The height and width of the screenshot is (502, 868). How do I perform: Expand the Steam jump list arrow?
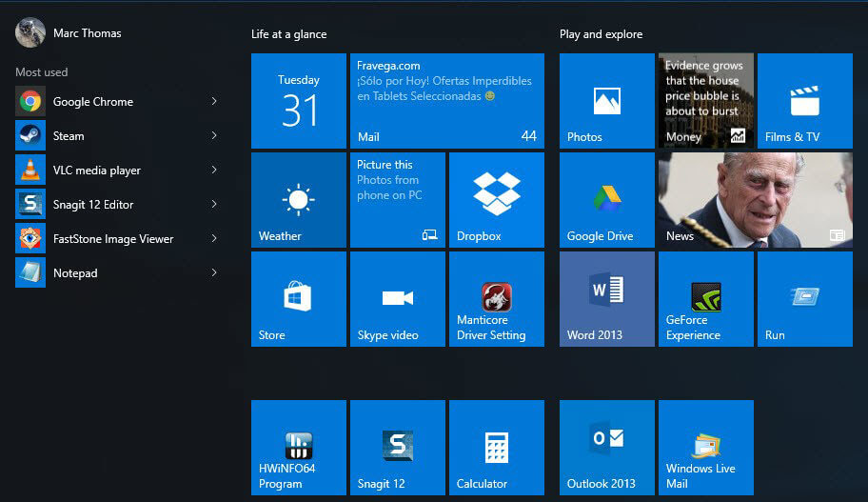coord(214,136)
